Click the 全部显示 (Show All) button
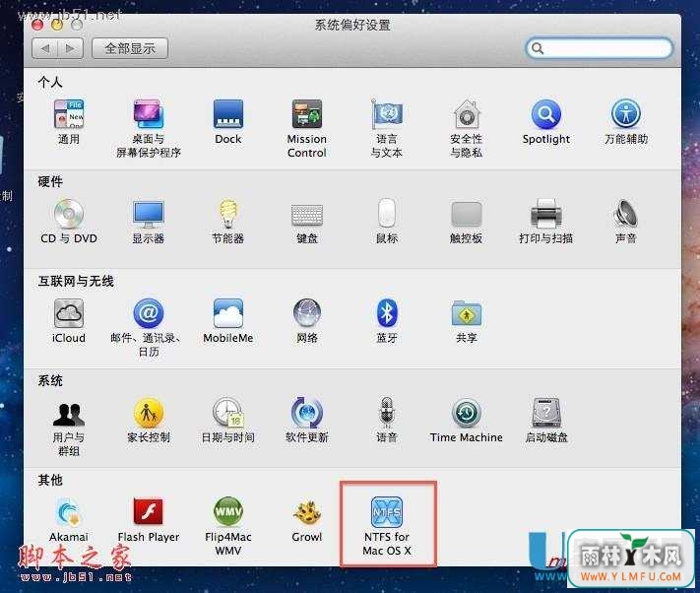 [130, 48]
